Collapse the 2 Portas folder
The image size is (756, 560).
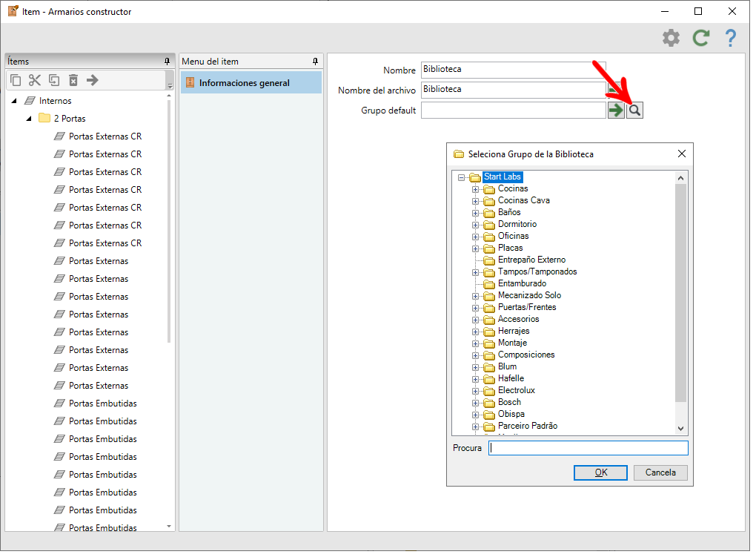point(29,119)
